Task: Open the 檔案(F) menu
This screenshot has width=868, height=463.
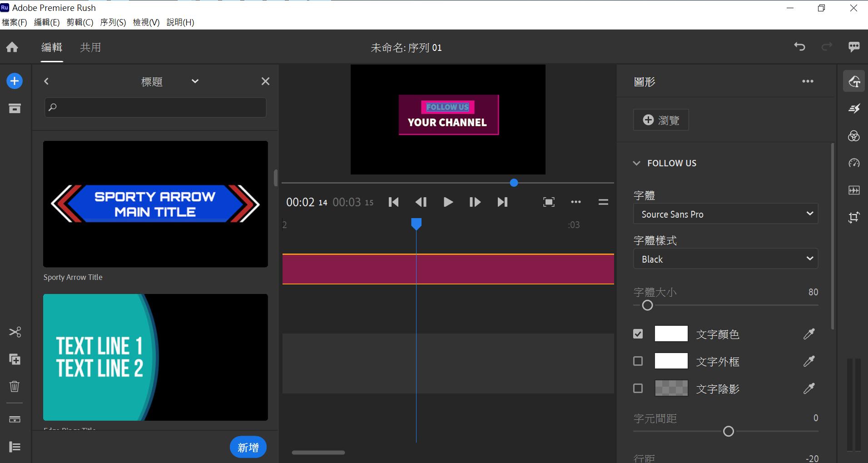Action: point(15,22)
